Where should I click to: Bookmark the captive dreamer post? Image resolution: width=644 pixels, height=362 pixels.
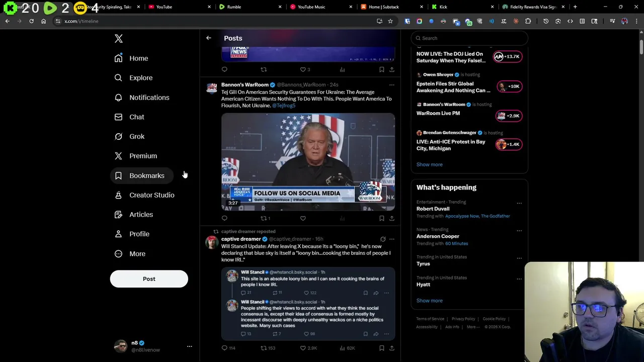click(x=381, y=348)
